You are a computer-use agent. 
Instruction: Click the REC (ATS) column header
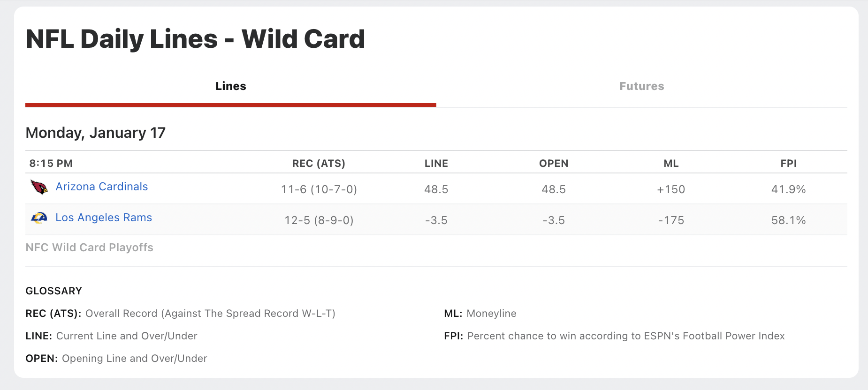coord(319,164)
